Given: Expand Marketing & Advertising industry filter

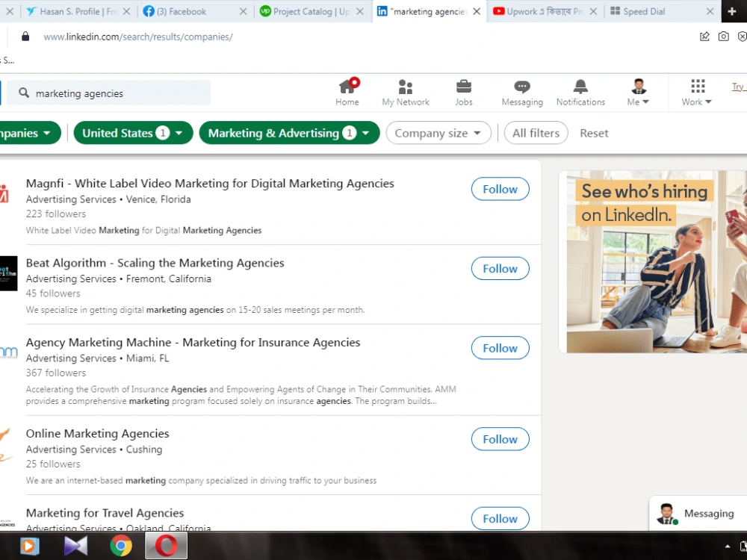Looking at the screenshot, I should (x=289, y=133).
